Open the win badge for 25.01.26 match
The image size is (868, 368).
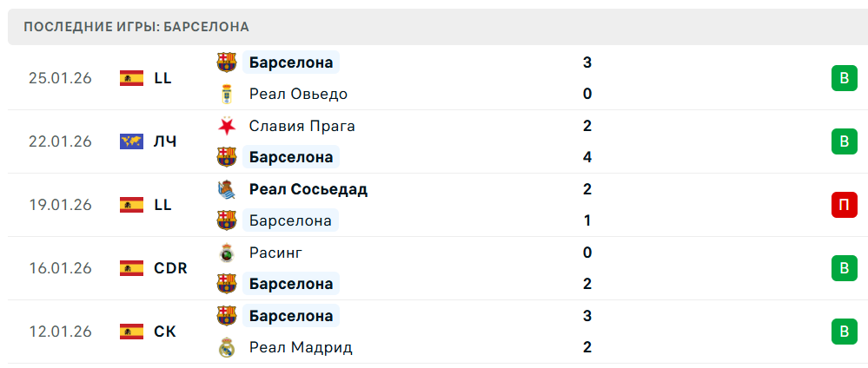[x=842, y=78]
